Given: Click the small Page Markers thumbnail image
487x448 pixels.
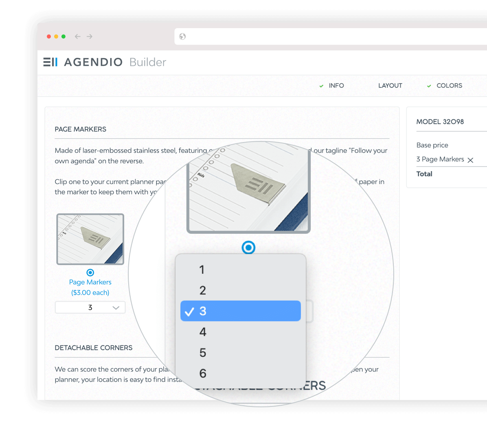Looking at the screenshot, I should point(90,239).
